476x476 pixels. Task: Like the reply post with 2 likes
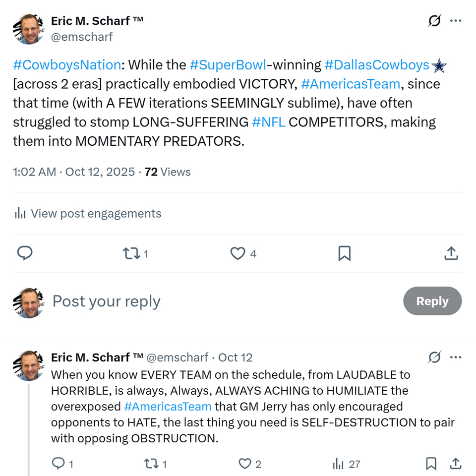(x=245, y=464)
